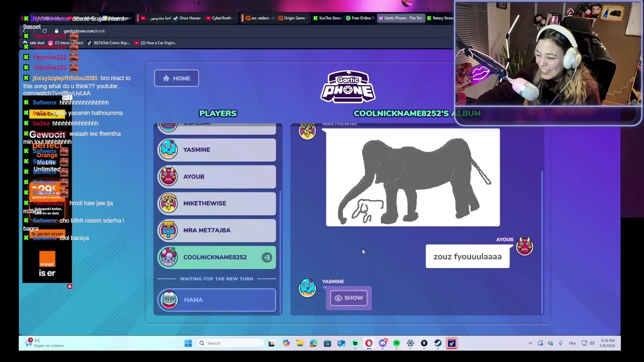Switch to the KuriTox Stream browser tab
Screen dimensions: 644x362
pyautogui.click(x=327, y=18)
